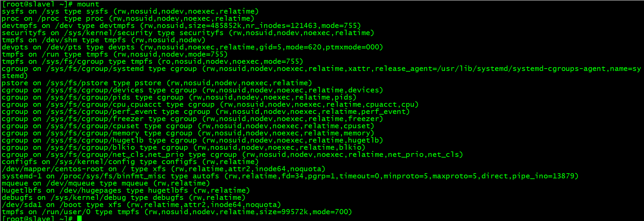Image resolution: width=644 pixels, height=221 pixels.
Task: Click the '/dev/sda1' device entry
Action: 22,205
